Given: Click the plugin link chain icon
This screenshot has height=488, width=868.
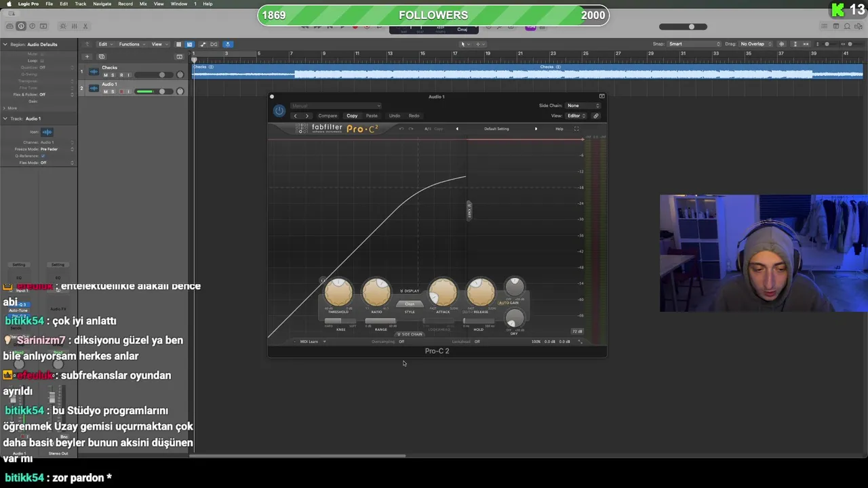Looking at the screenshot, I should point(596,116).
